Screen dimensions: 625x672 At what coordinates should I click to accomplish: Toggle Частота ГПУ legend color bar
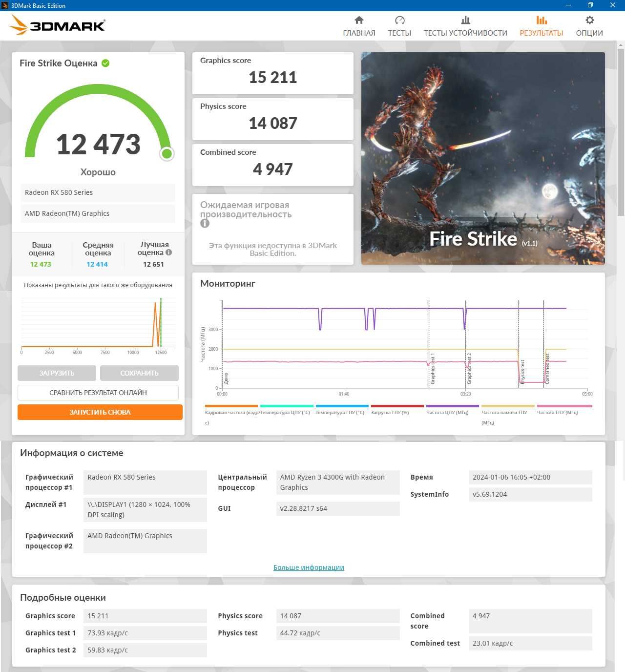pyautogui.click(x=564, y=406)
